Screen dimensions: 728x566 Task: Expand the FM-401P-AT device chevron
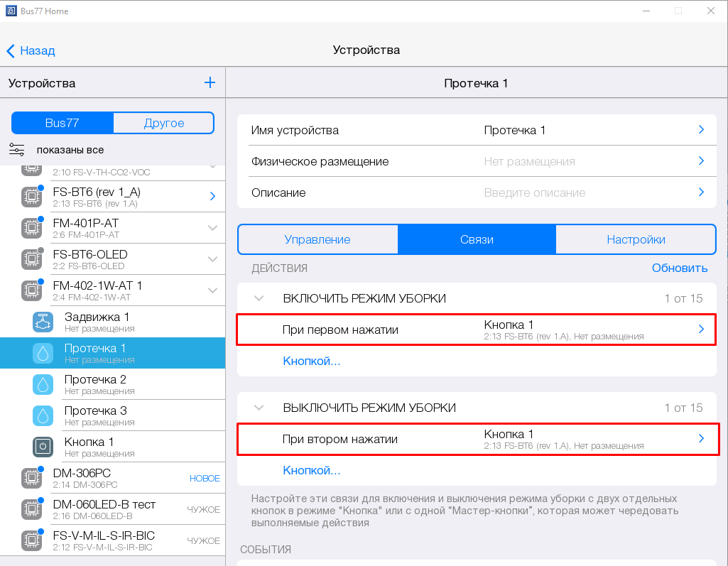click(x=212, y=228)
